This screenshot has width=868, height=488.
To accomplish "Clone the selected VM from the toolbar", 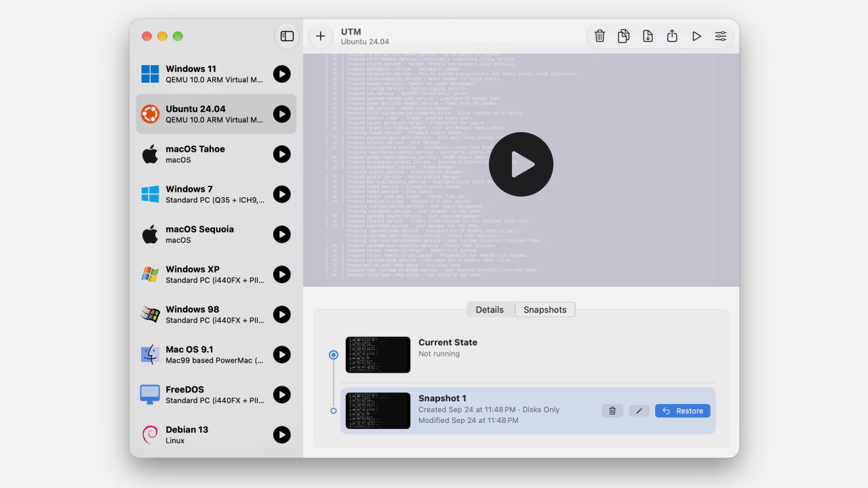I will (624, 36).
